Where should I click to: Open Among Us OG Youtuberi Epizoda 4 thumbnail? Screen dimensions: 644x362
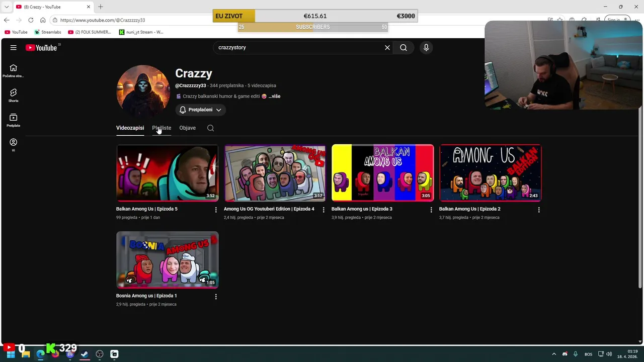click(275, 173)
